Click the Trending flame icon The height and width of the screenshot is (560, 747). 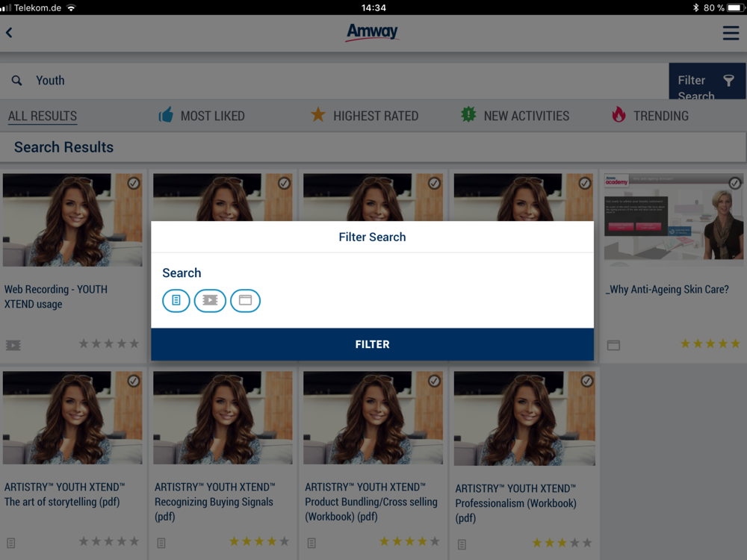pyautogui.click(x=619, y=114)
